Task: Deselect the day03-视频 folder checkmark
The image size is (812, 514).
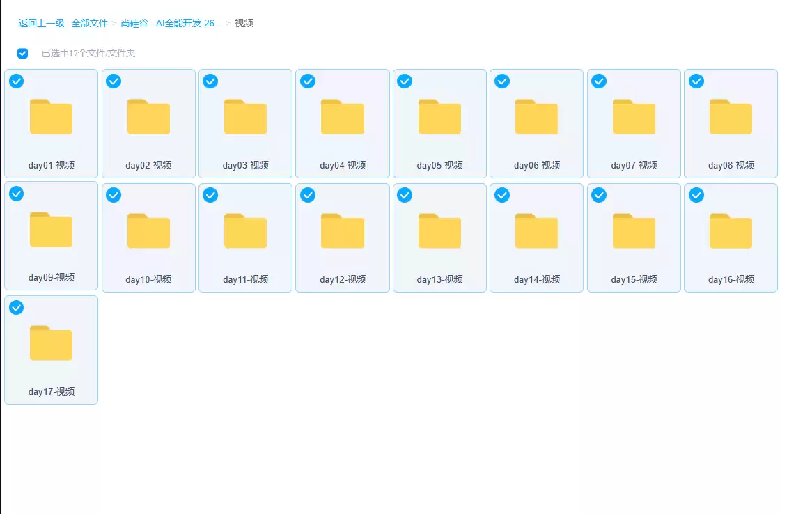Action: pyautogui.click(x=210, y=81)
